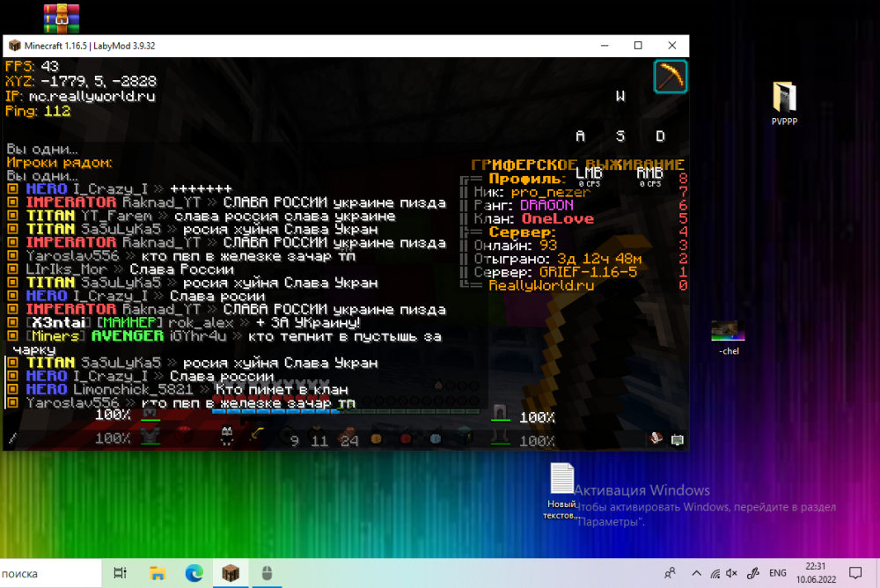Screen dimensions: 880x588
Task: Click the Ping: 112 readout
Action: click(x=38, y=111)
